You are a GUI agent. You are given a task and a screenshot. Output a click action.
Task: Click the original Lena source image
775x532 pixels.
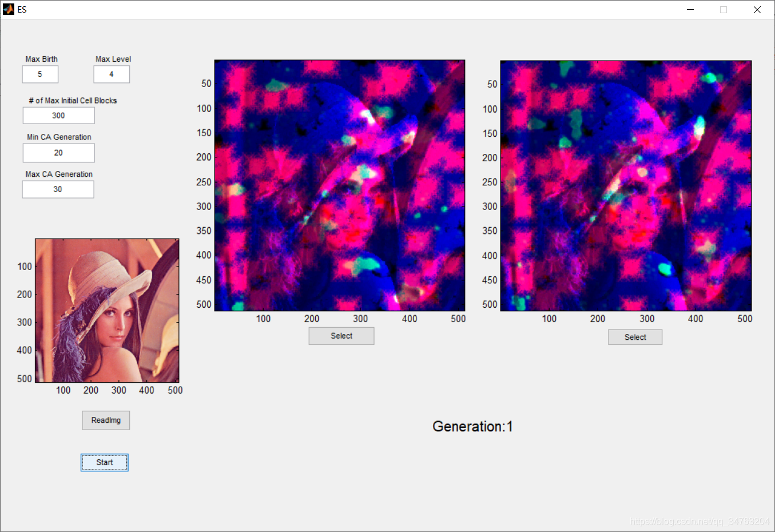[x=107, y=311]
